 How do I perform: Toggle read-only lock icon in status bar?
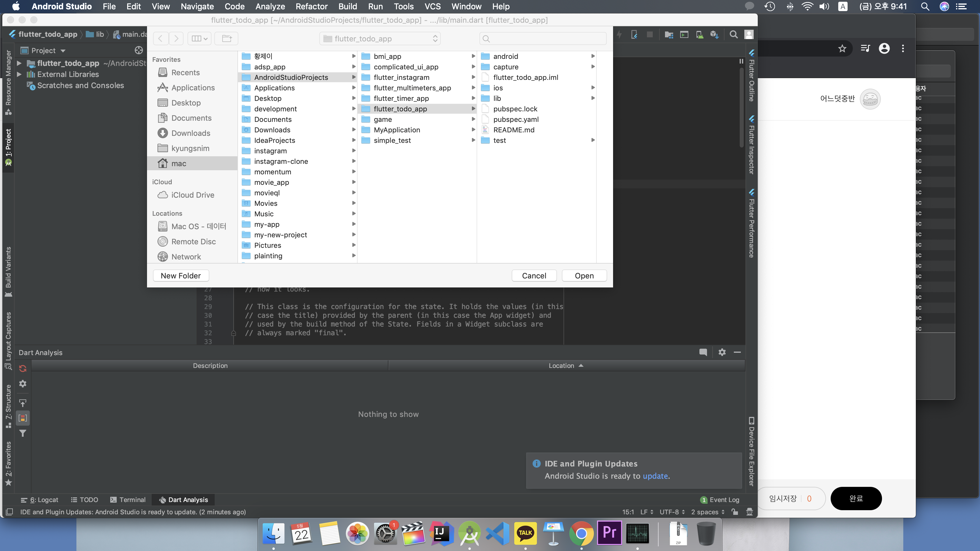(x=735, y=512)
